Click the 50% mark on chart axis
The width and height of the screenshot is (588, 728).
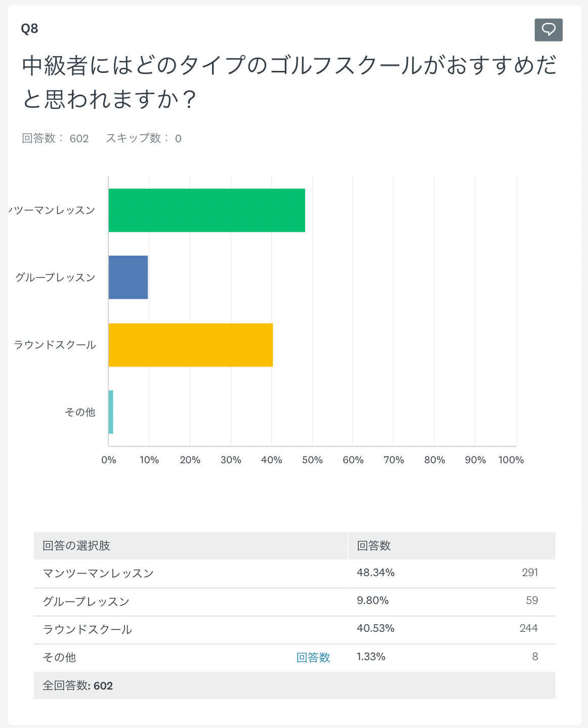tap(312, 460)
